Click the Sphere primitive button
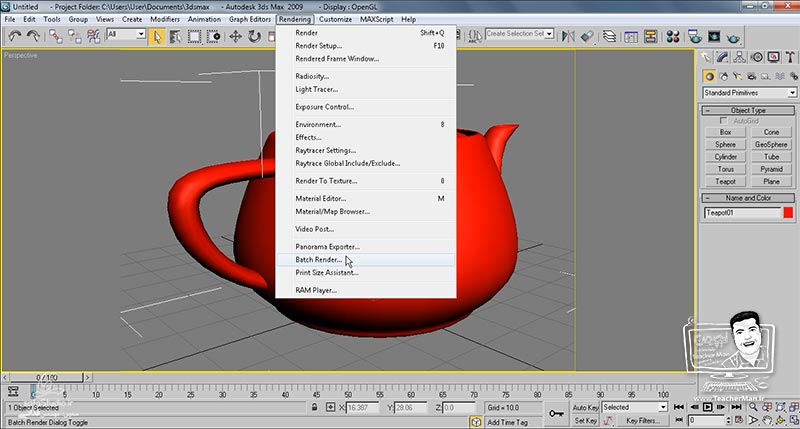Viewport: 800px width, 429px height. [726, 144]
